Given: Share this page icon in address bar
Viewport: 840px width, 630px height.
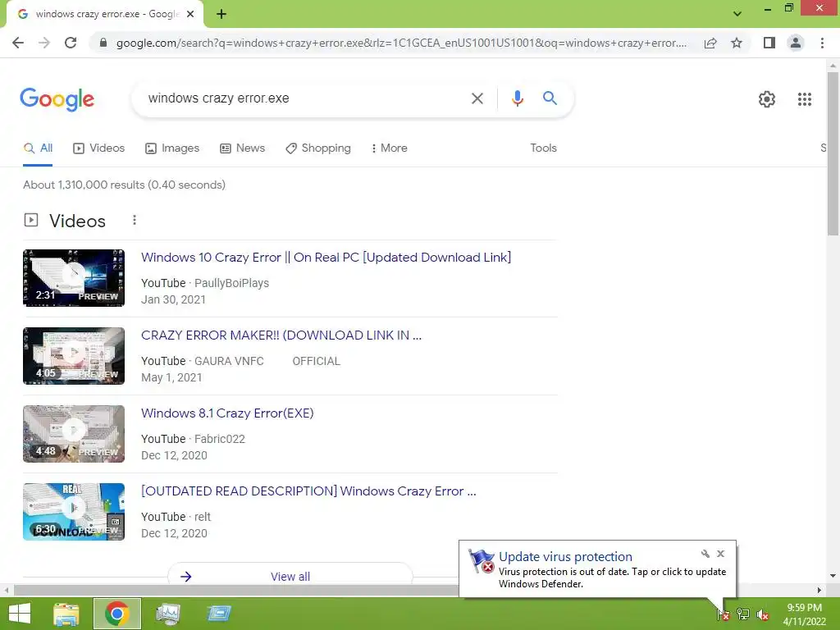Looking at the screenshot, I should pyautogui.click(x=710, y=43).
